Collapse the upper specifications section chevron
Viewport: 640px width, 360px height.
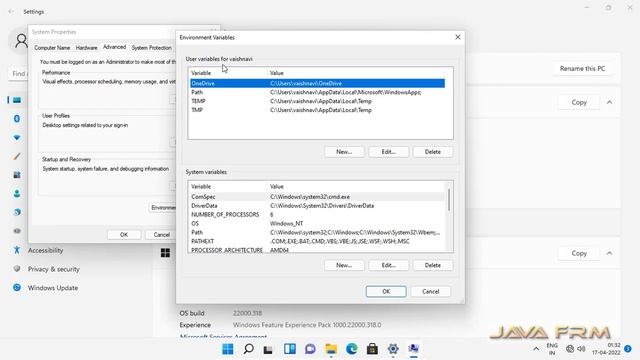click(609, 102)
